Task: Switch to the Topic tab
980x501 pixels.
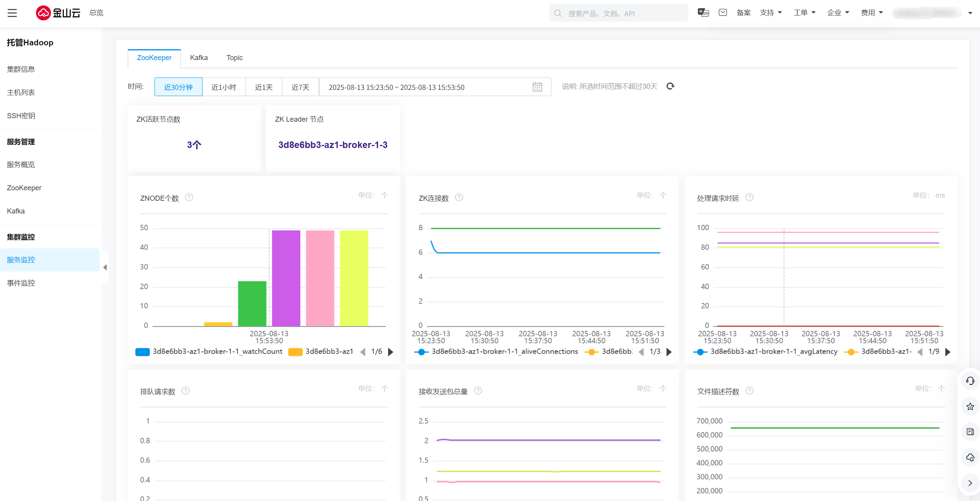Action: [234, 58]
